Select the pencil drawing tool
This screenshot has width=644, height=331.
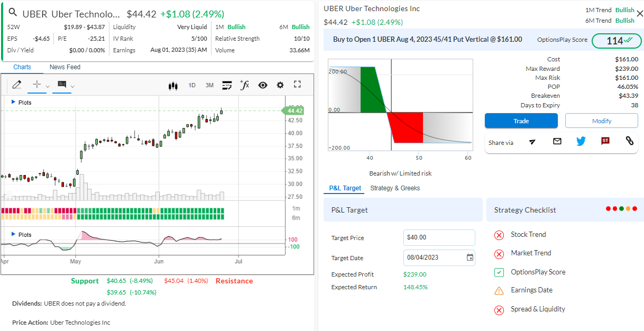[x=16, y=85]
